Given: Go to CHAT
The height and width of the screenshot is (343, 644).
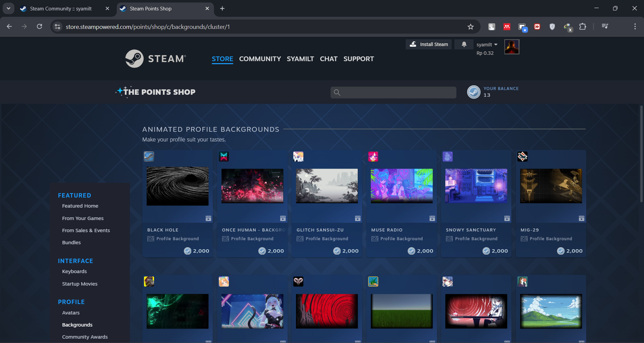Looking at the screenshot, I should click(x=329, y=59).
